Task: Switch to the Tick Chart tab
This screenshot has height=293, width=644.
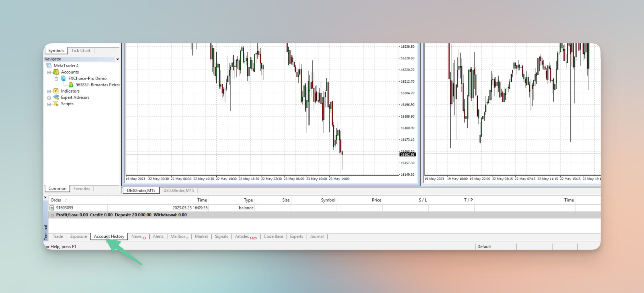Action: [x=80, y=50]
